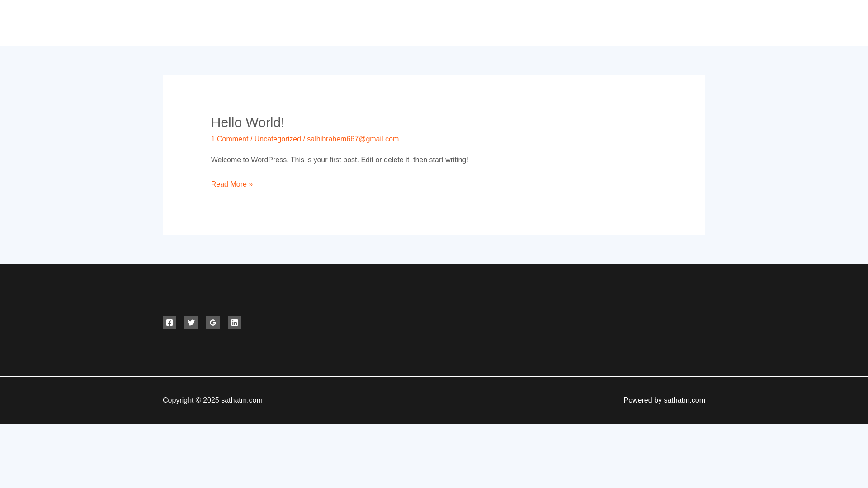This screenshot has height=488, width=868.
Task: Open author salhibrahem667@gmail.com link
Action: pyautogui.click(x=353, y=139)
